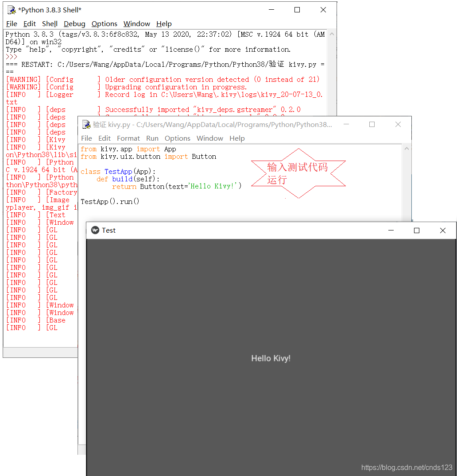This screenshot has width=457, height=476.
Task: Open Debug menu in Python Shell window
Action: 74,24
